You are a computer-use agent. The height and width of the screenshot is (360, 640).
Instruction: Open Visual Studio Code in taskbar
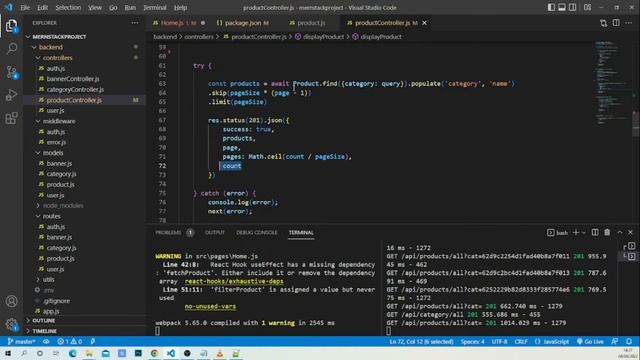(x=171, y=353)
